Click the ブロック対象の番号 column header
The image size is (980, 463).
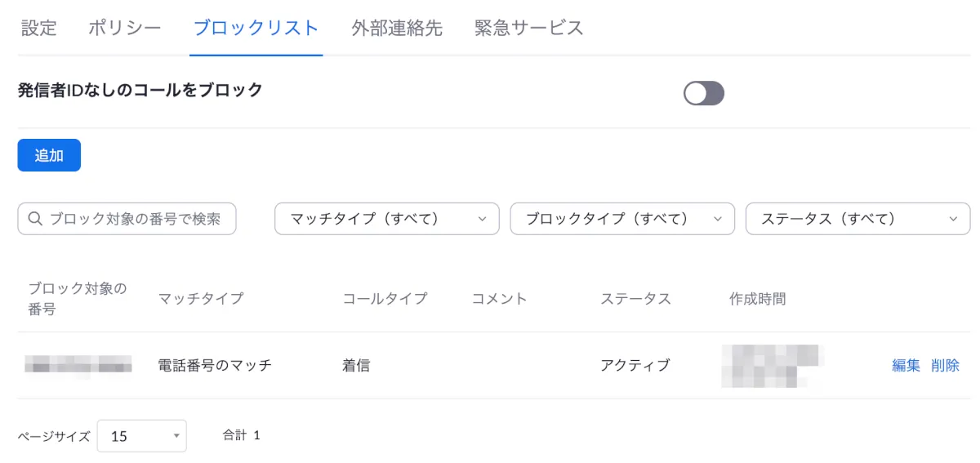point(78,299)
